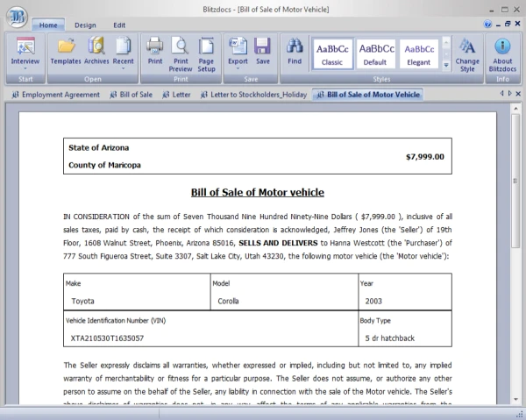
Task: Open the Bill of Sale document tab
Action: click(x=131, y=95)
